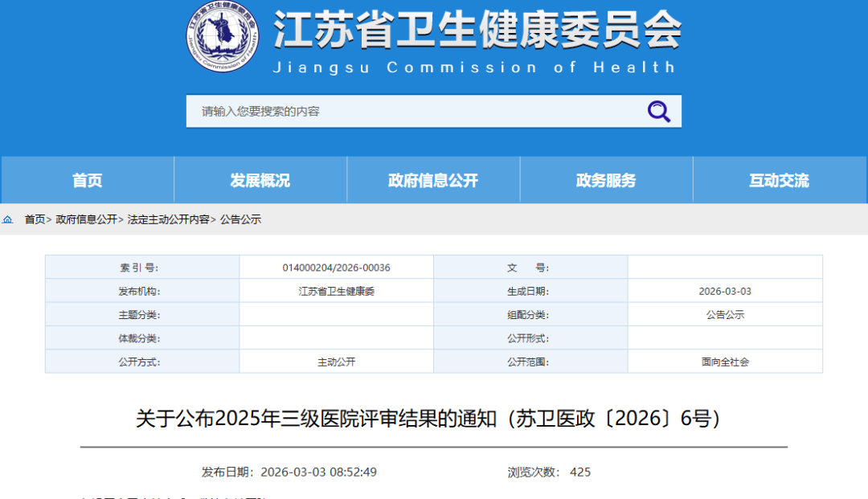Click the 浏览次数 view count 425
The height and width of the screenshot is (499, 868).
click(579, 472)
